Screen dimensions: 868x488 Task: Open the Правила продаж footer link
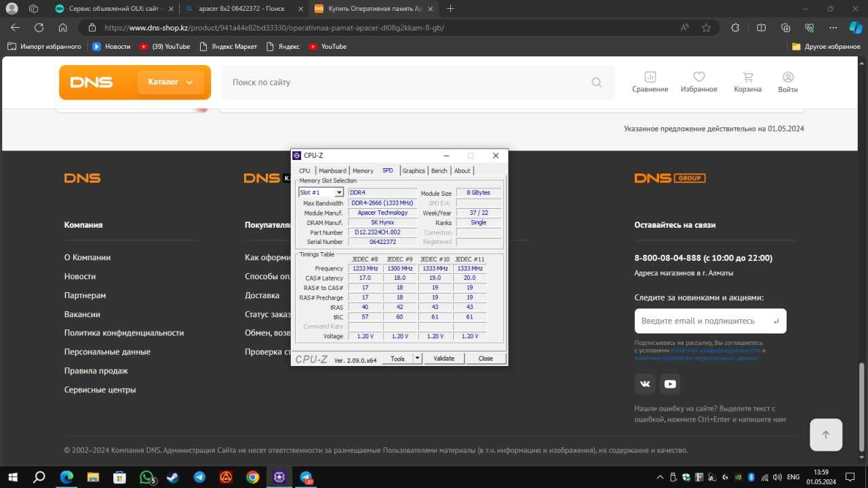[96, 371]
